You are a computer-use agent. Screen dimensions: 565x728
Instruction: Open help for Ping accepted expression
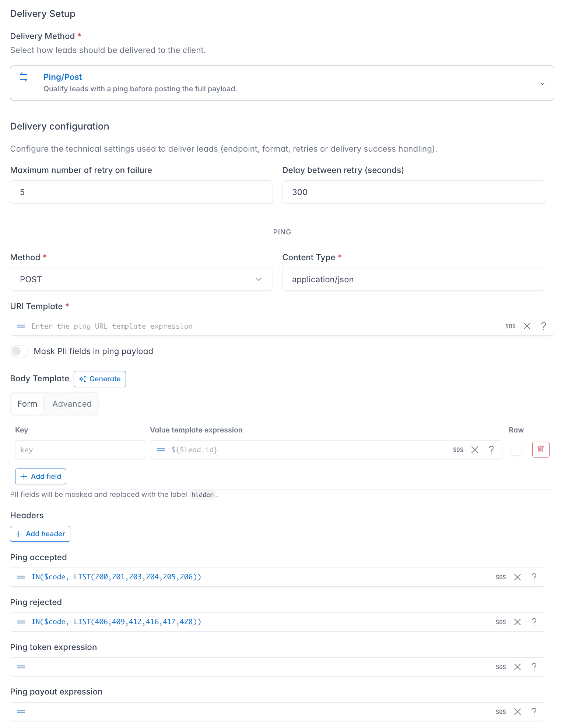534,577
